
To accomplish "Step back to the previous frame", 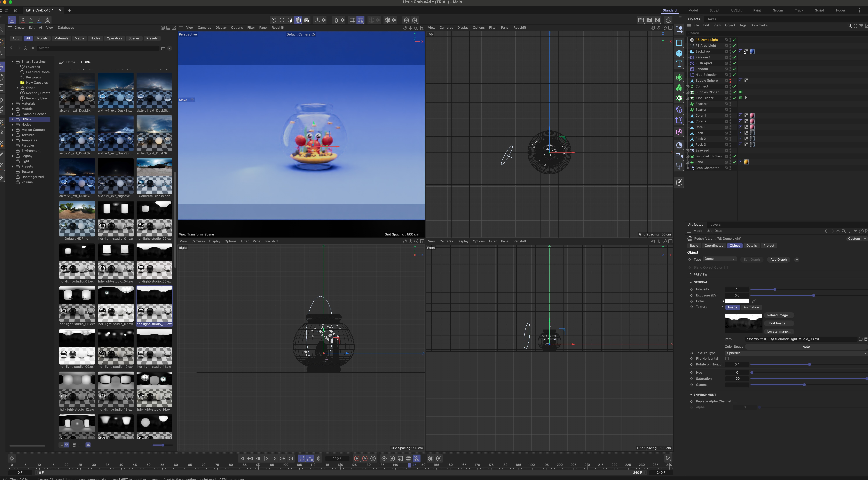I will pyautogui.click(x=258, y=458).
